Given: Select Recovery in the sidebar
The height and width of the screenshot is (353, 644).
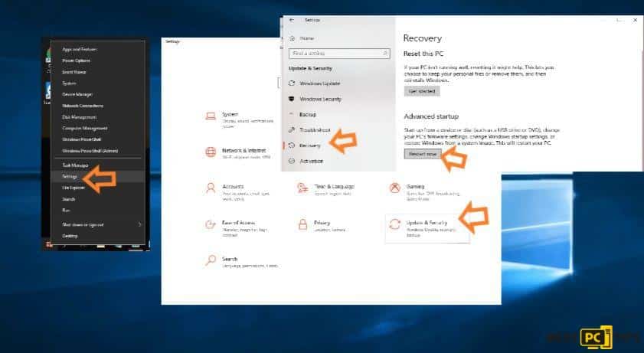Looking at the screenshot, I should coord(309,145).
